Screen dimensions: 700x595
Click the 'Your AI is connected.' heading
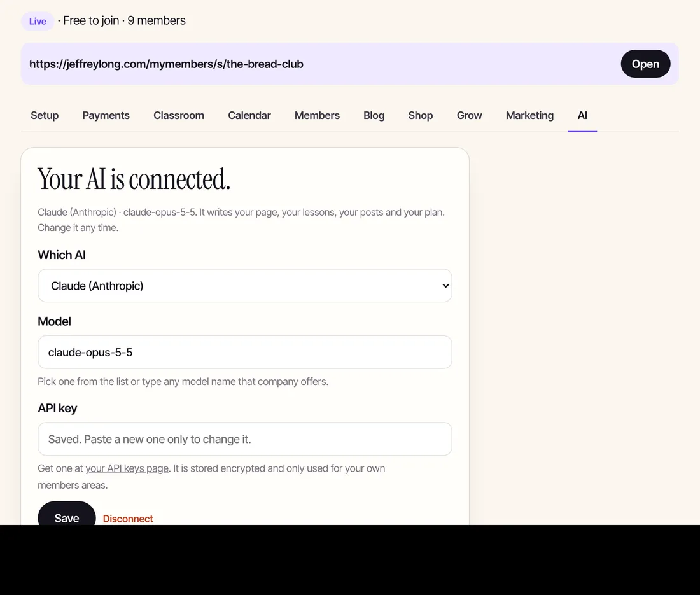[134, 179]
